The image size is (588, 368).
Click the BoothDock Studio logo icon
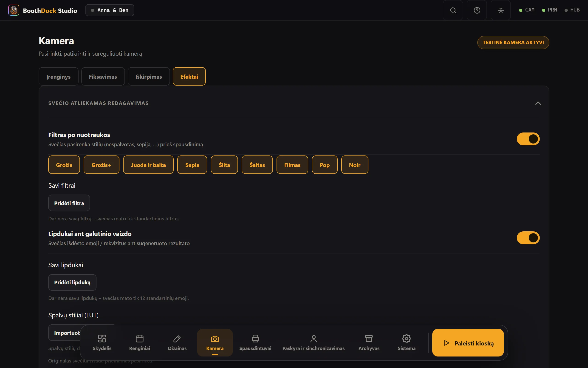coord(14,10)
